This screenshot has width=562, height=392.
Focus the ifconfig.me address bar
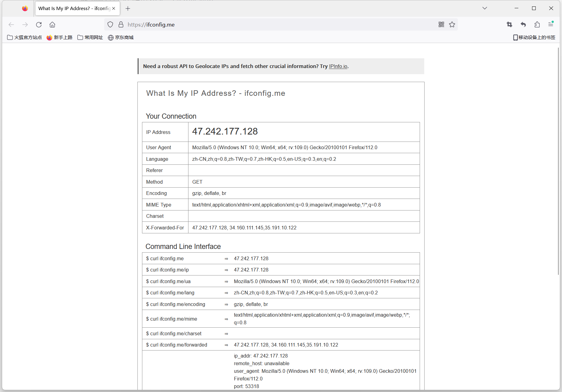(x=281, y=25)
